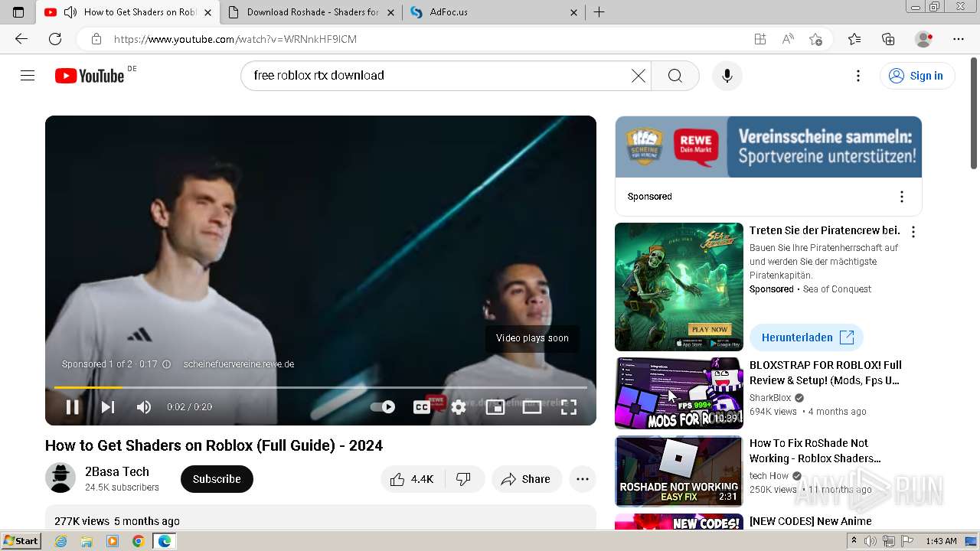Image resolution: width=980 pixels, height=551 pixels.
Task: Open the player settings gear
Action: point(458,407)
